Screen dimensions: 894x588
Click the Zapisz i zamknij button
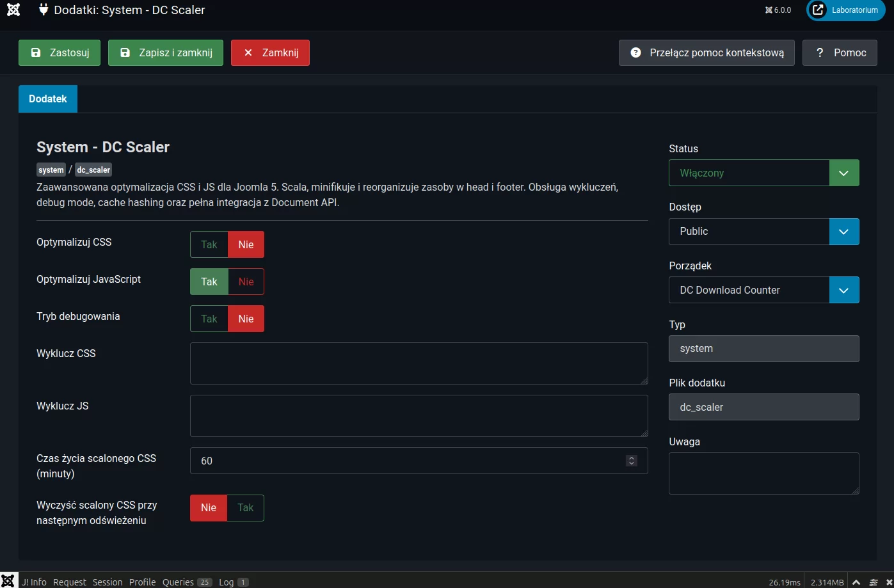point(166,53)
